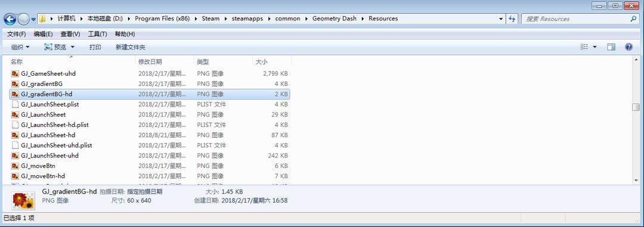This screenshot has width=644, height=227.
Task: Click the 新建文件夹 button
Action: coord(131,47)
